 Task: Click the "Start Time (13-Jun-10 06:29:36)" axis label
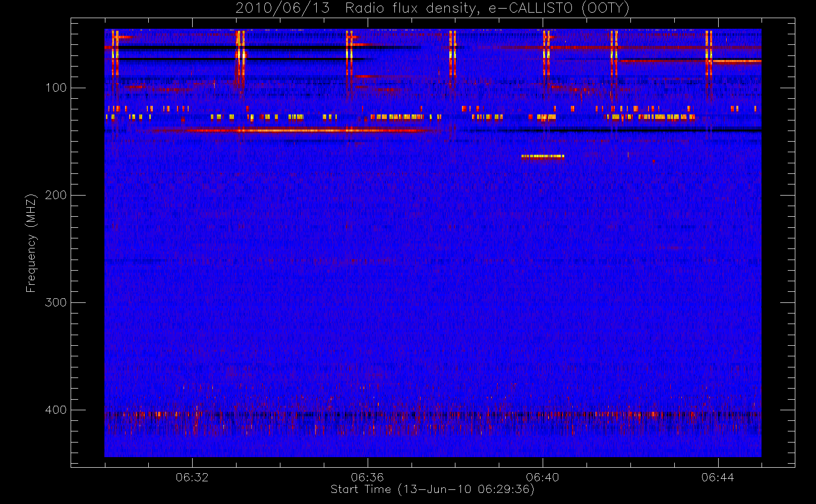click(432, 489)
